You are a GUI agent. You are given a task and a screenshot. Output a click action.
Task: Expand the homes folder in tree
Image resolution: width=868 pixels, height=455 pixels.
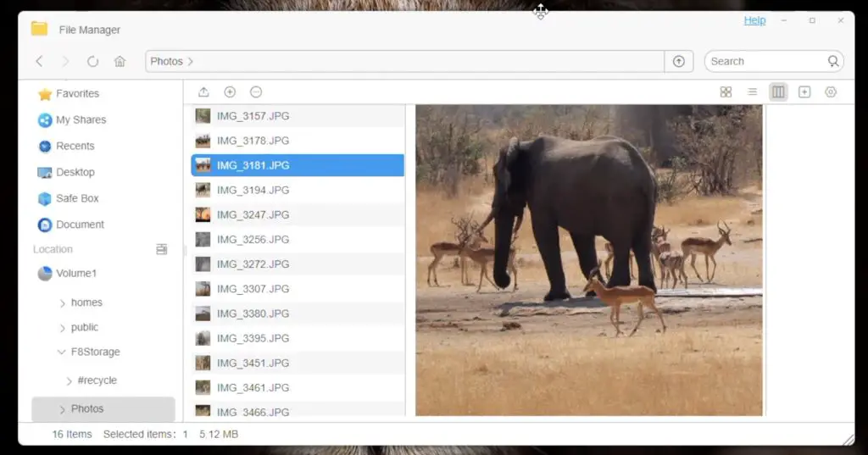(63, 302)
